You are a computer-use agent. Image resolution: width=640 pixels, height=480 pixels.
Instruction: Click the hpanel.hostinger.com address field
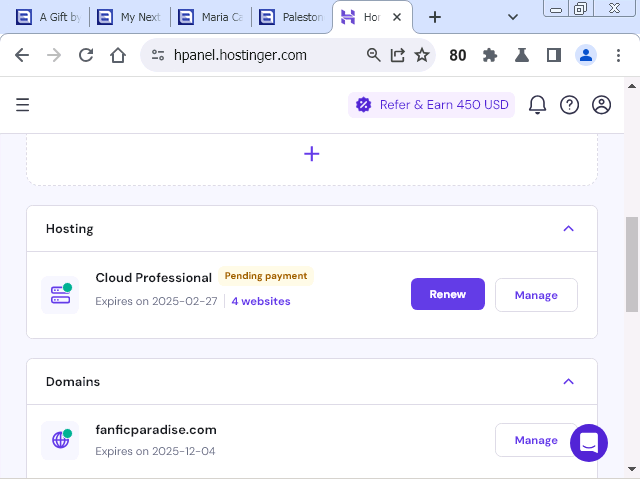240,55
